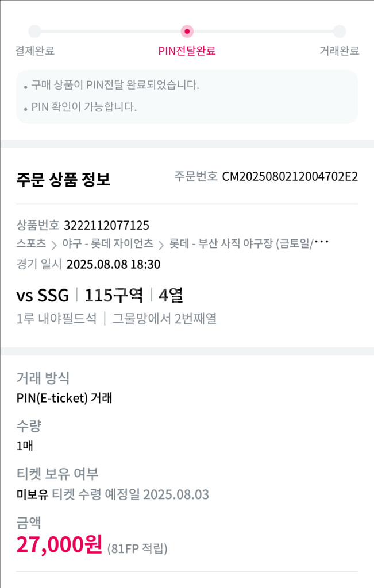The image size is (374, 588).
Task: Tap the PIN 확인이 가능합니다 notice
Action: pyautogui.click(x=83, y=107)
